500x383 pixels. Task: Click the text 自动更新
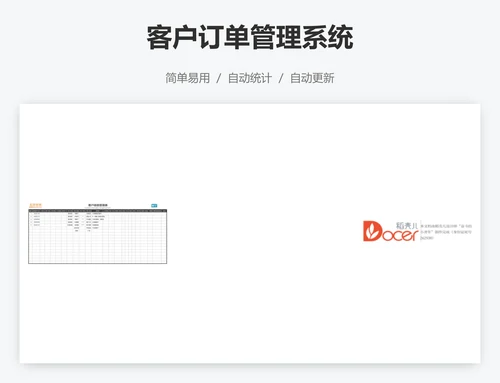(x=312, y=78)
